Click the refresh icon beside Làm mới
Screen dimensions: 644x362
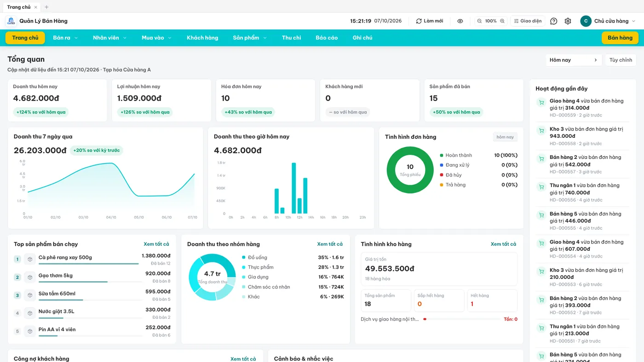click(x=419, y=21)
